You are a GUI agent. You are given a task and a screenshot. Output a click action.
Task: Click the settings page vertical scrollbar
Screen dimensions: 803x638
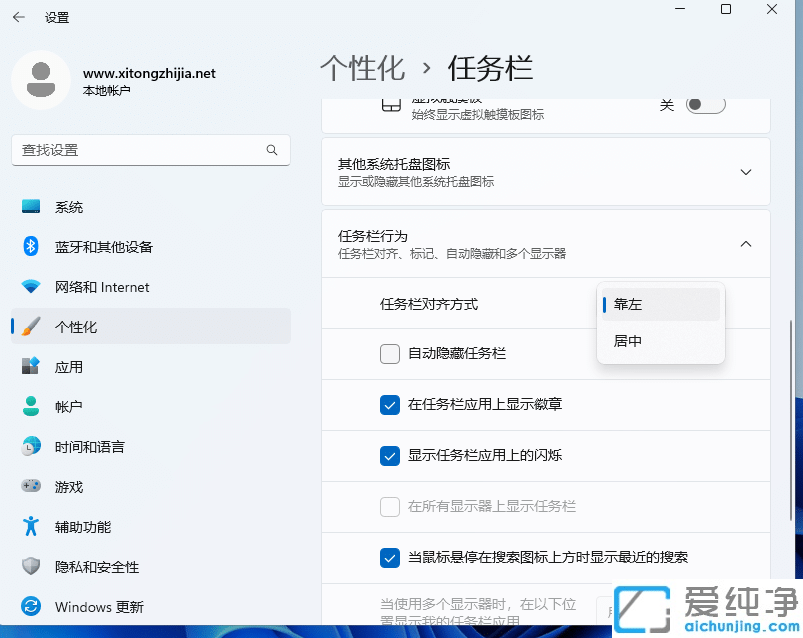click(x=791, y=420)
